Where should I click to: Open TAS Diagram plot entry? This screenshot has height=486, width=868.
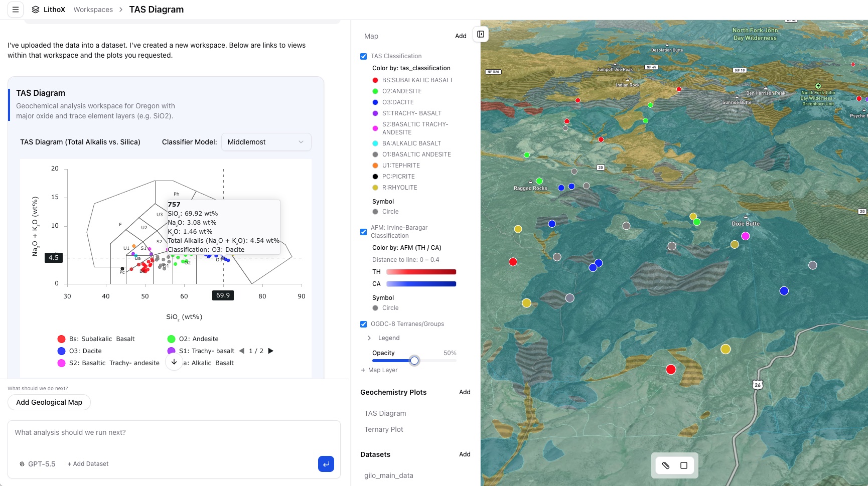385,413
